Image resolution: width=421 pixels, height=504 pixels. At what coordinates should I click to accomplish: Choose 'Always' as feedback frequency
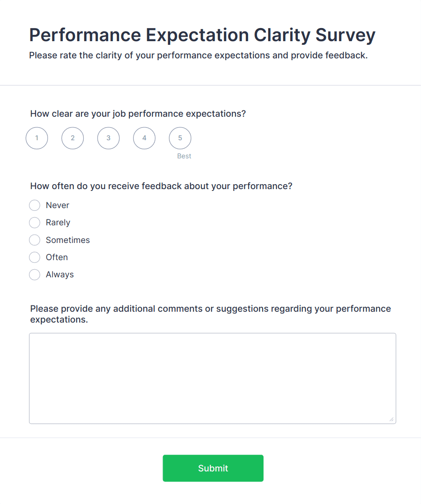(34, 275)
